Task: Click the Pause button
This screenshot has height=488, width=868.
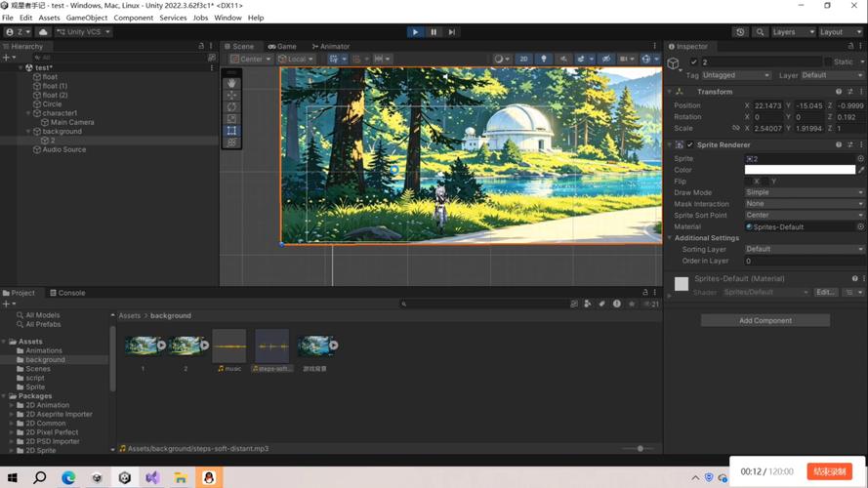Action: [x=434, y=32]
